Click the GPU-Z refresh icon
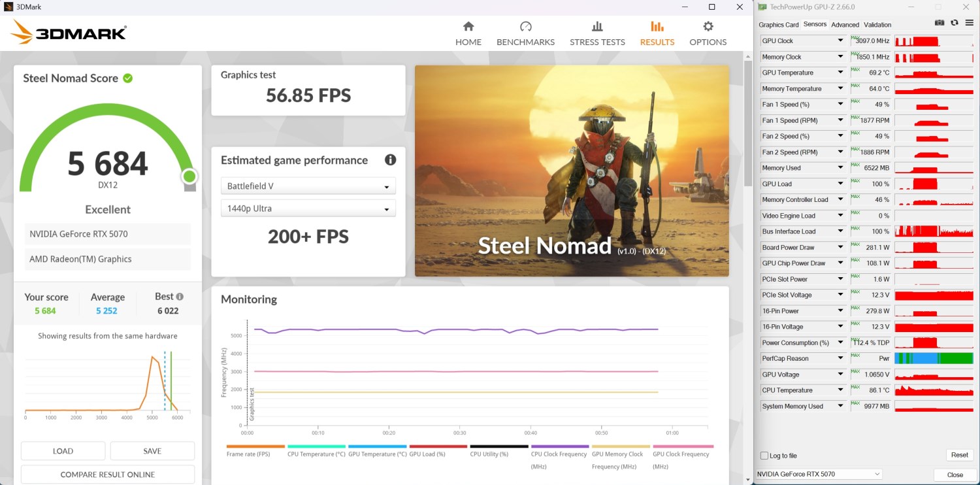 tap(955, 23)
